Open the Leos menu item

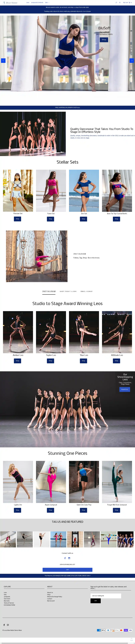click(x=28, y=3)
